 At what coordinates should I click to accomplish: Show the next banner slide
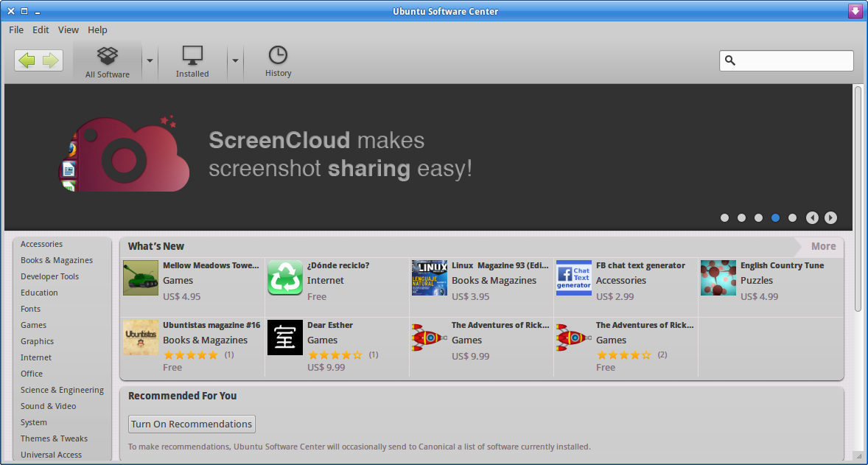click(x=830, y=218)
